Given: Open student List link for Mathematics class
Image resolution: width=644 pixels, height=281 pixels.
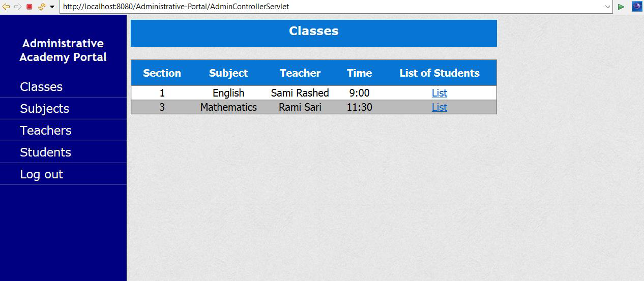Looking at the screenshot, I should pos(440,107).
